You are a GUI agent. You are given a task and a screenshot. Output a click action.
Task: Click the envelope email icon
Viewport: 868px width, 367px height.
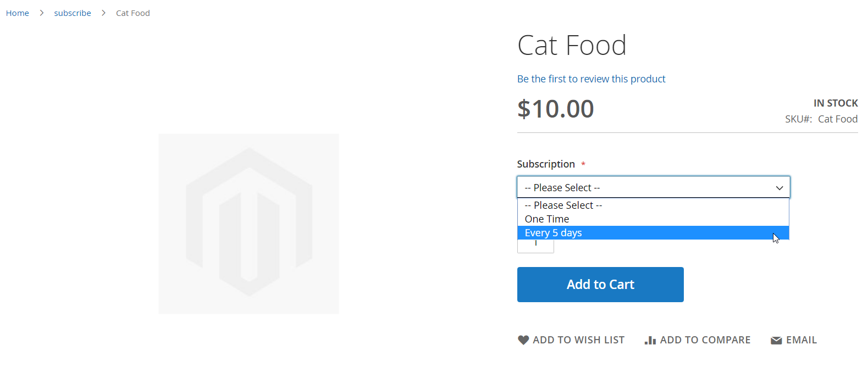coord(776,341)
